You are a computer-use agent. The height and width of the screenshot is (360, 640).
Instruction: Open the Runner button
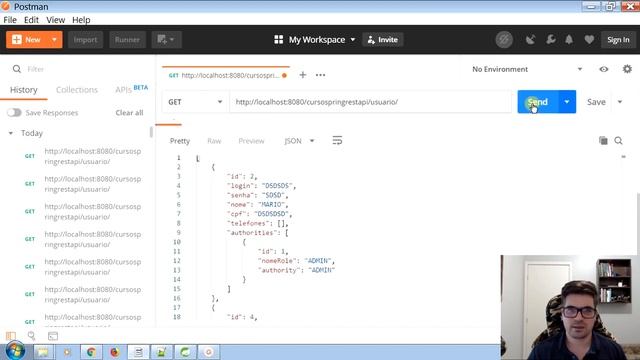127,40
